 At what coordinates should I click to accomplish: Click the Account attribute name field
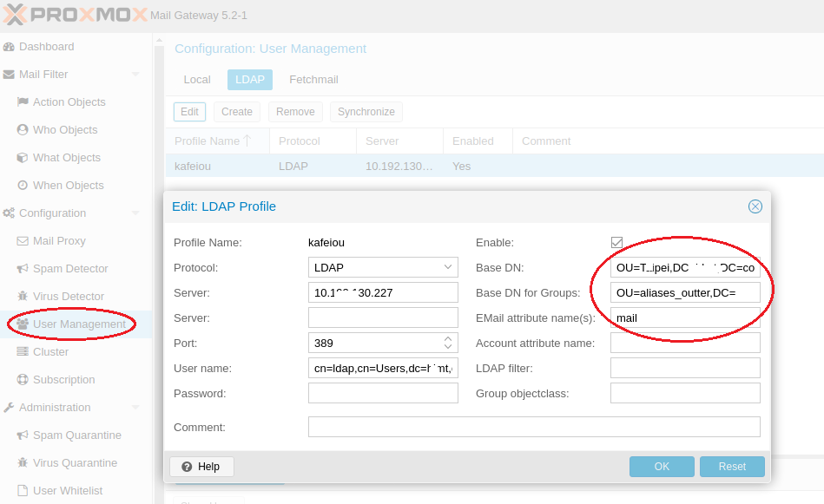pyautogui.click(x=685, y=343)
